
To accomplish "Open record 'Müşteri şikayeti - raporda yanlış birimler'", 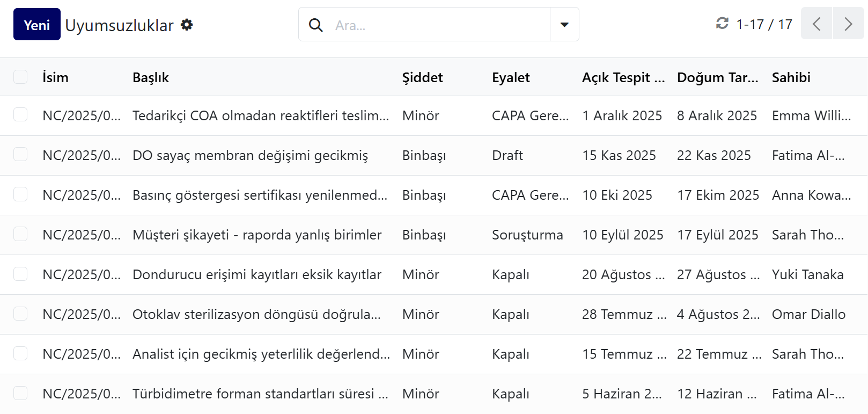I will click(x=257, y=235).
